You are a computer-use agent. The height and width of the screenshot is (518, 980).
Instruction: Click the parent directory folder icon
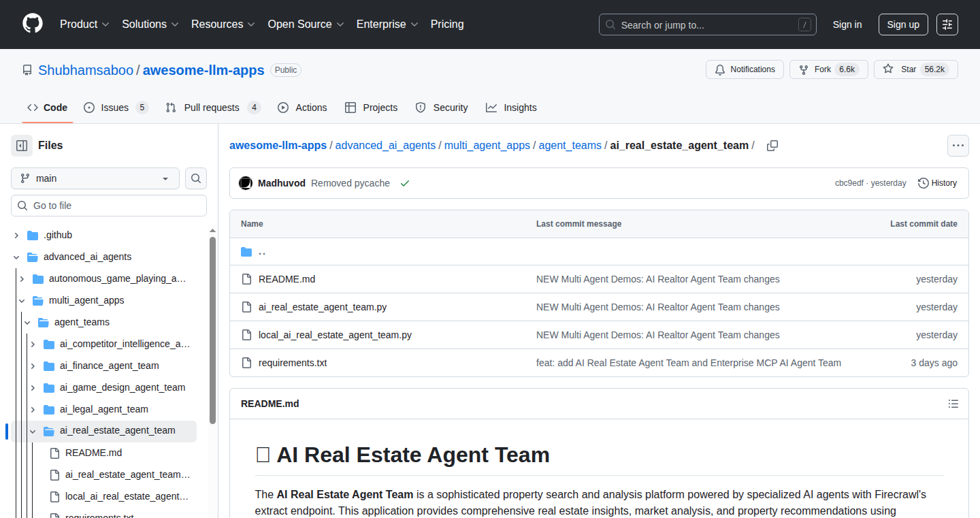pyautogui.click(x=246, y=252)
